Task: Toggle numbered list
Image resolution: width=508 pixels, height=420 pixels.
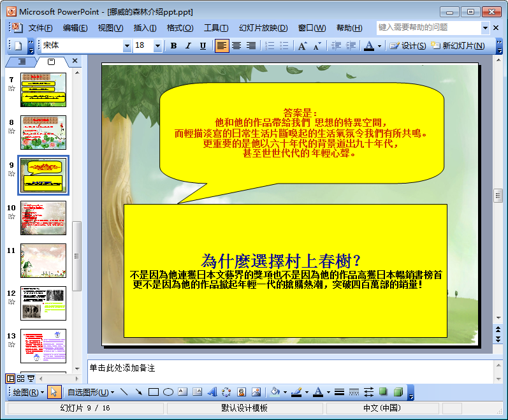Action: coord(270,46)
